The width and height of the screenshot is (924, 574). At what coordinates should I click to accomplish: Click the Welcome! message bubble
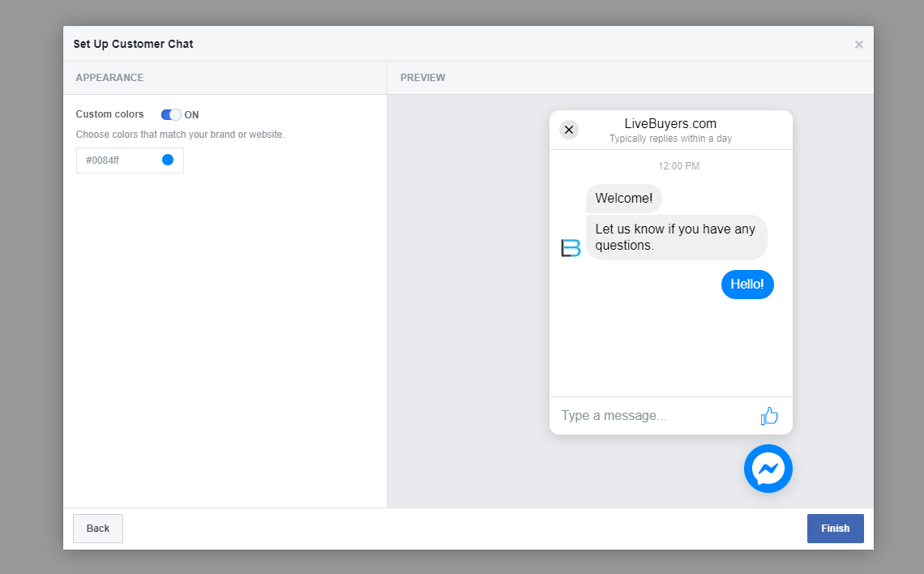pos(623,198)
